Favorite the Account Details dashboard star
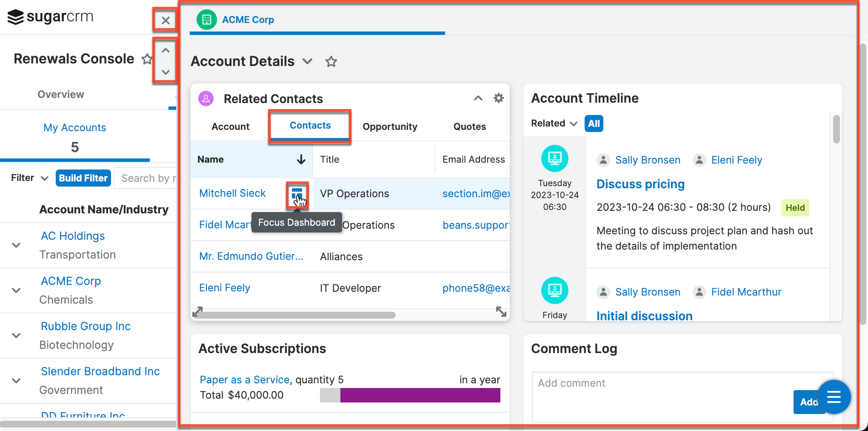 [331, 62]
